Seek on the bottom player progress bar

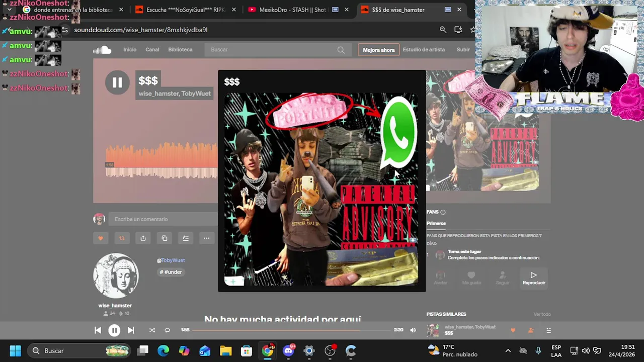[291, 330]
